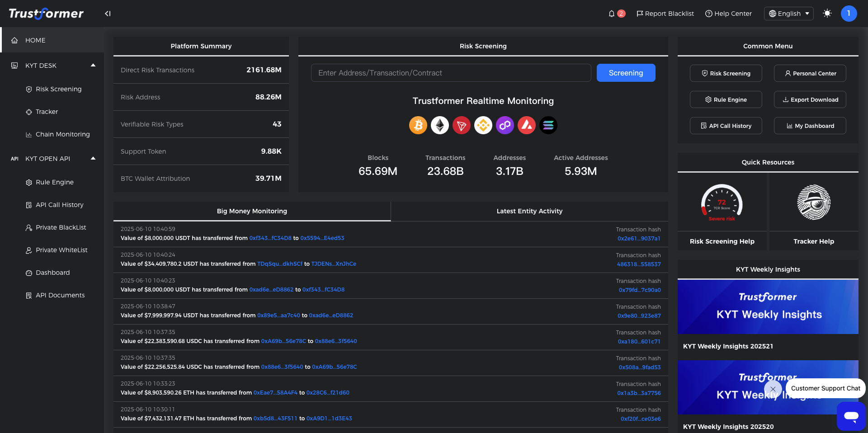
Task: Select the BNB chain icon
Action: tap(483, 125)
